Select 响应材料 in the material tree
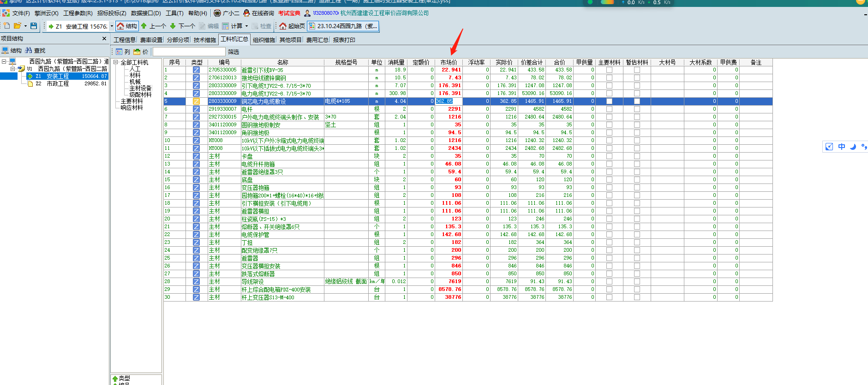Screen dimensions: 868x385 132,107
